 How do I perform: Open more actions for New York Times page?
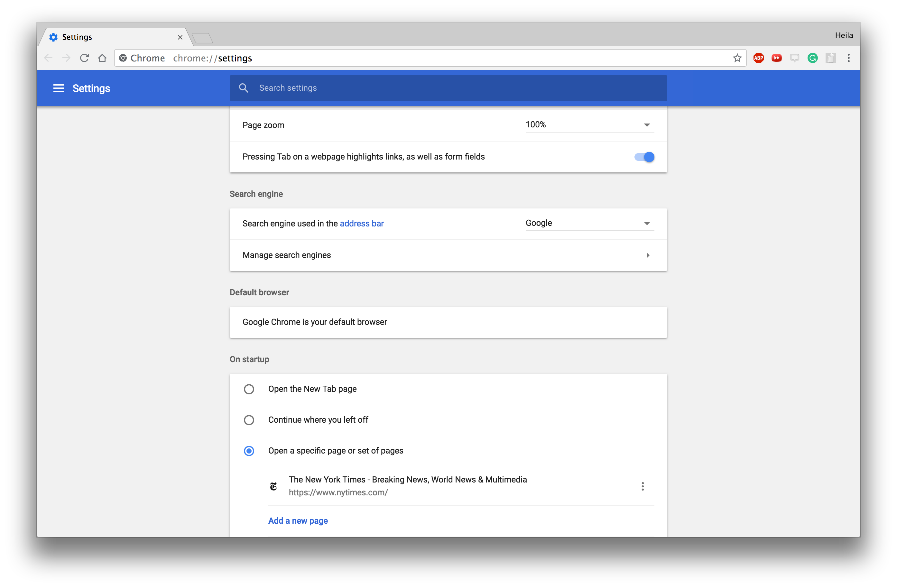(x=643, y=486)
